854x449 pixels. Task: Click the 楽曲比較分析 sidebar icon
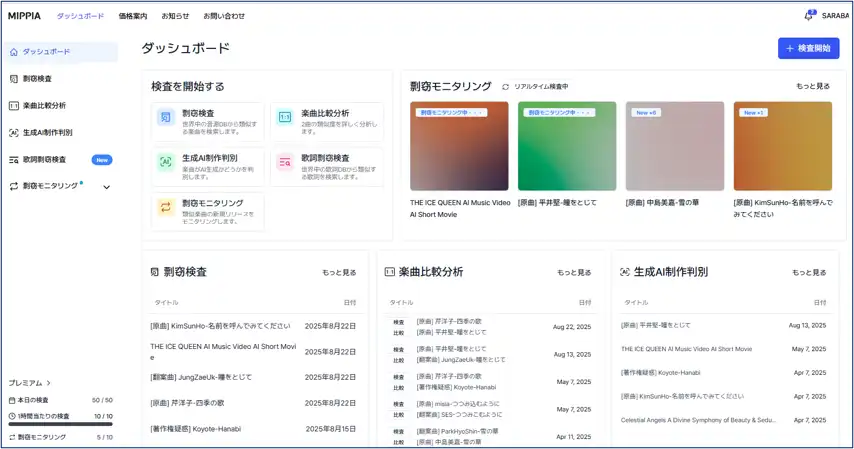click(x=14, y=106)
